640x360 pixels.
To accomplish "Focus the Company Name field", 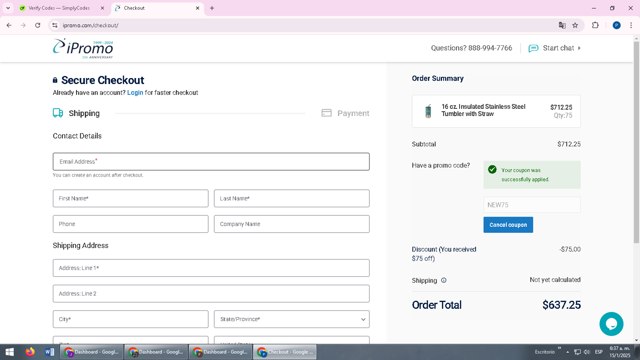I will [x=292, y=224].
